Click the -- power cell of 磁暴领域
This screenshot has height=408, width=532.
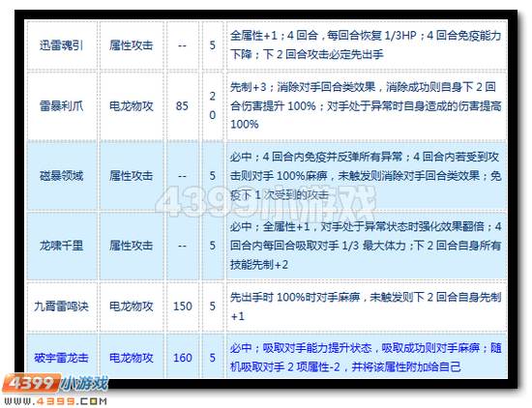(x=182, y=176)
